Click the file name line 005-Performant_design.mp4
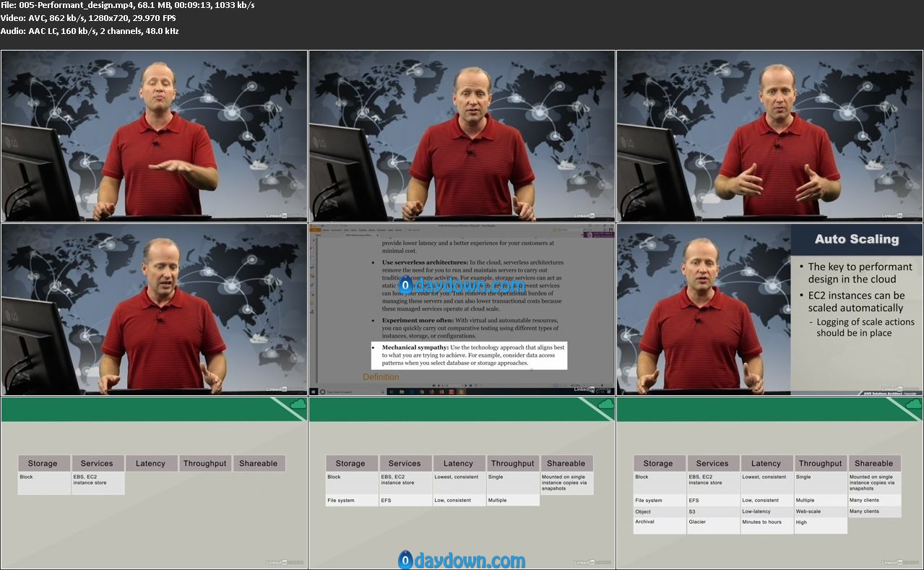This screenshot has width=924, height=570. pos(128,5)
